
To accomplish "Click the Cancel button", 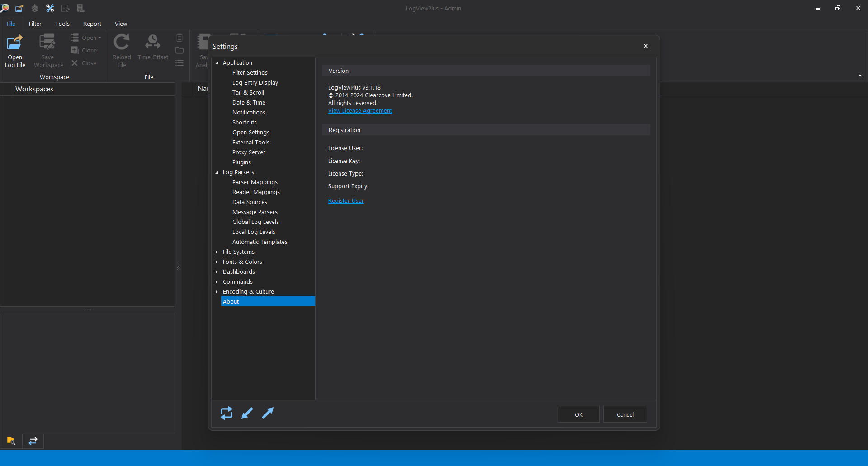I will (x=625, y=414).
